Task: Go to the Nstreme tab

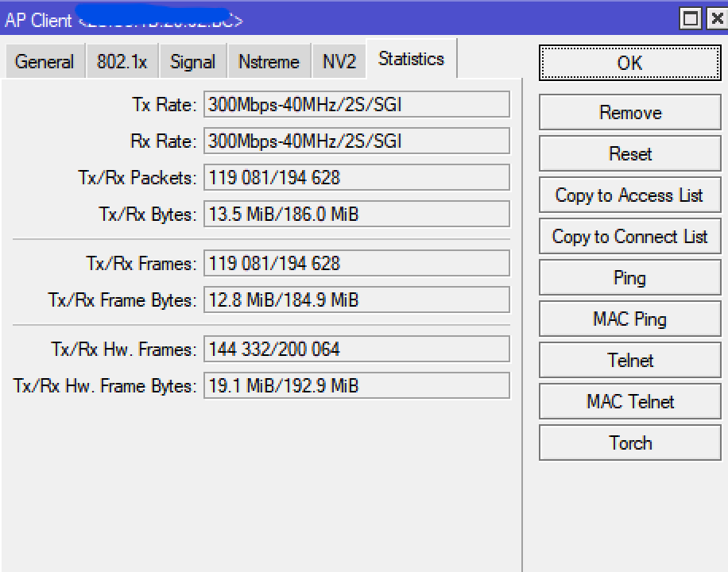Action: click(x=269, y=62)
